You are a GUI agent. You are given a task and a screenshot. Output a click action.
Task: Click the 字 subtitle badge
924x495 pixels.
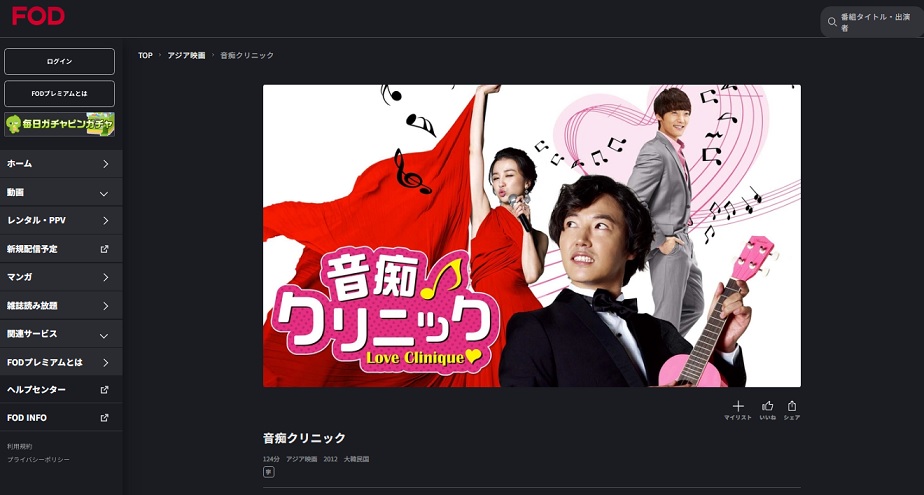tap(268, 472)
